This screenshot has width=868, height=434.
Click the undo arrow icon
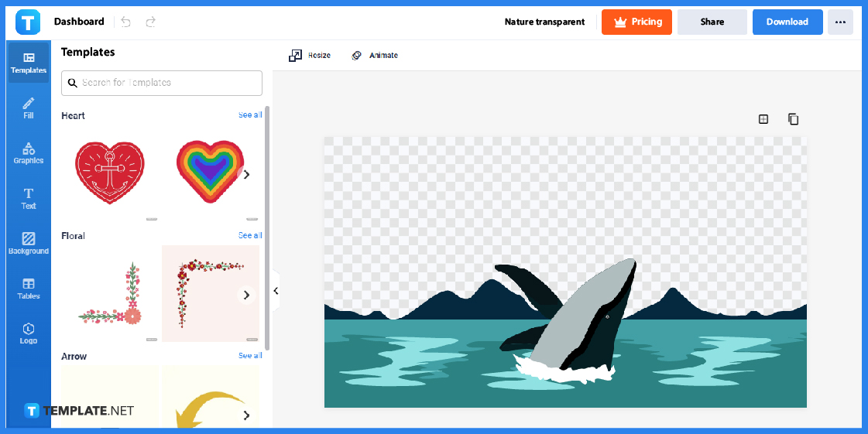(126, 22)
